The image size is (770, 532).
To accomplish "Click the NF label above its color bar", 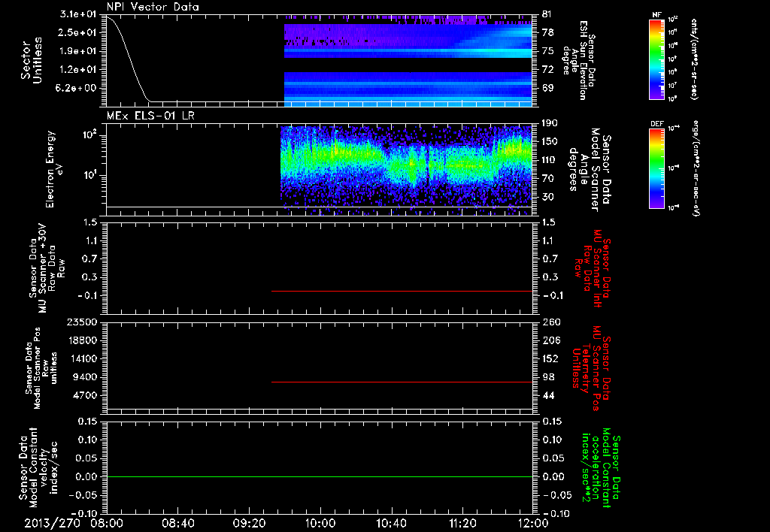I will click(657, 15).
